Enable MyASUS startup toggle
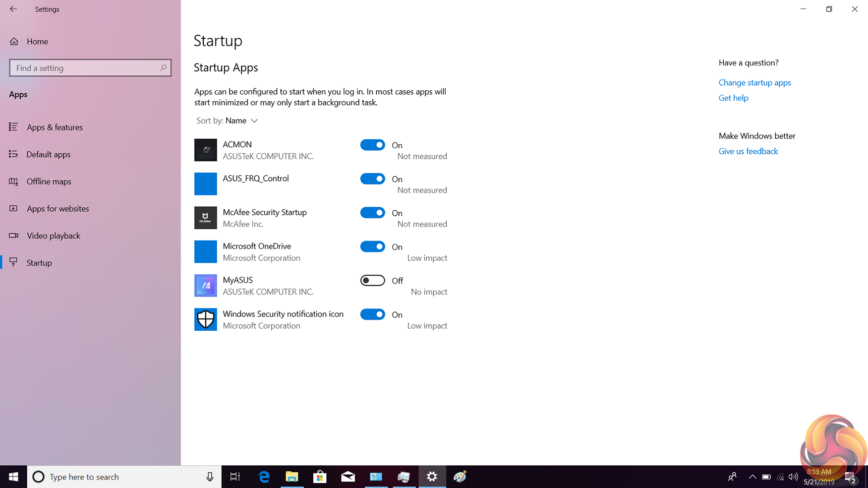Screen dimensions: 868x488 (373, 280)
